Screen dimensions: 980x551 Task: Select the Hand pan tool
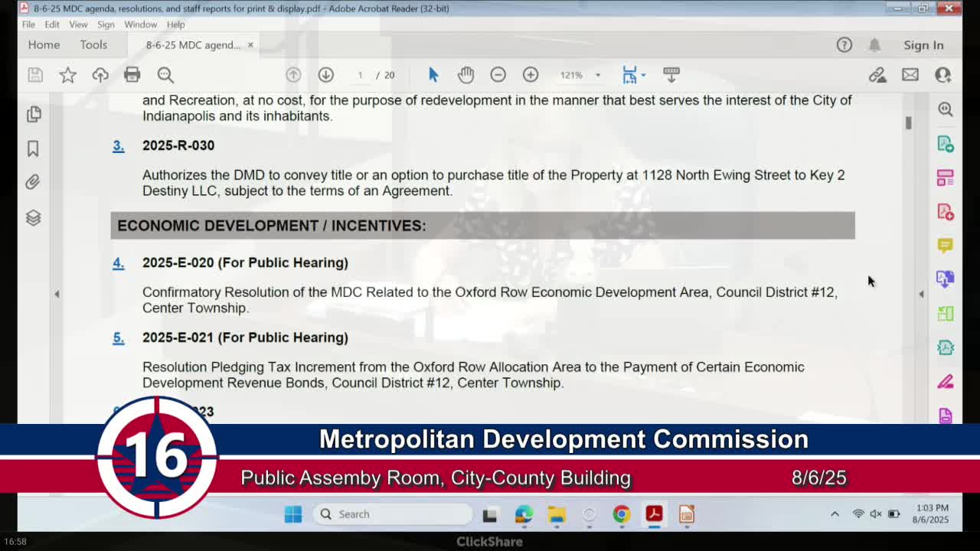(465, 75)
